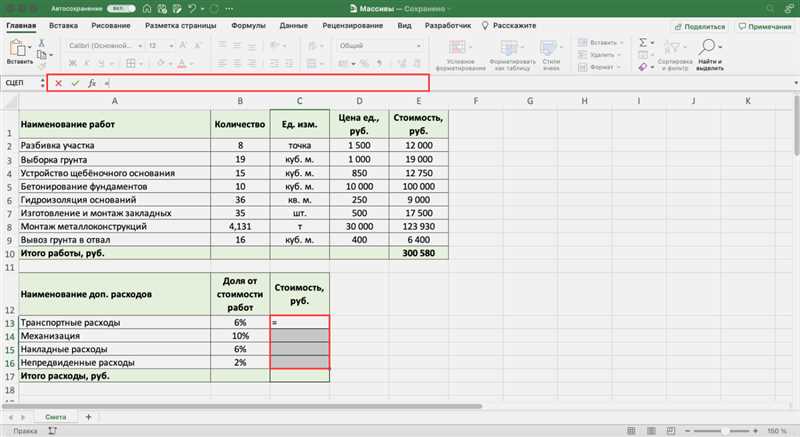The width and height of the screenshot is (800, 437).
Task: Open the more options (…) menu in title bar
Action: click(x=229, y=9)
